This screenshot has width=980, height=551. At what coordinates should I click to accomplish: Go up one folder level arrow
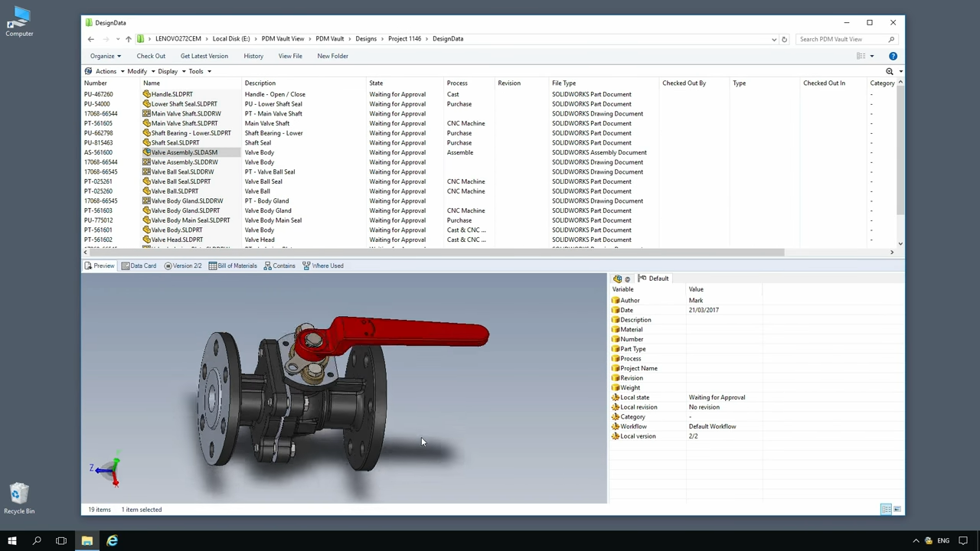(128, 39)
